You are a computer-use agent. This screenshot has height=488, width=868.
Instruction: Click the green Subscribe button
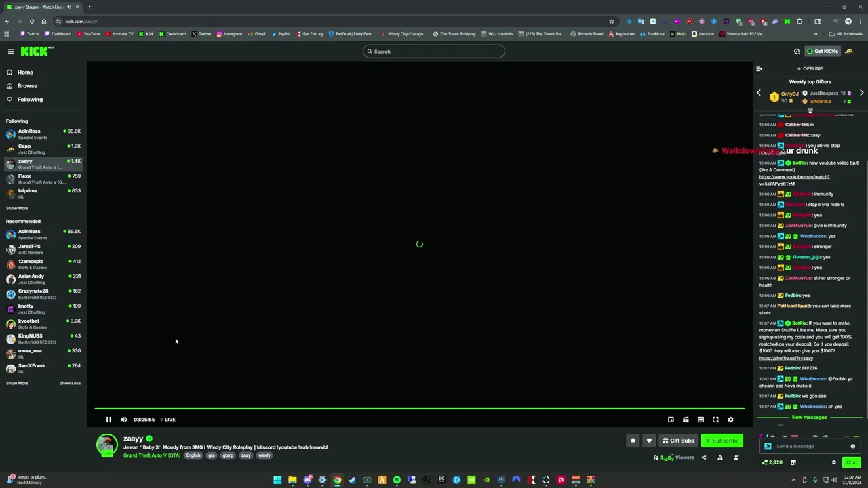tap(722, 441)
